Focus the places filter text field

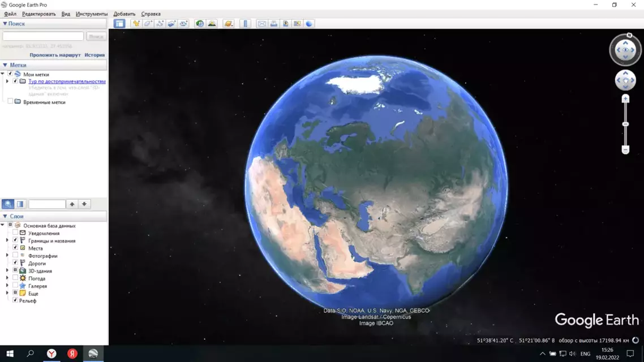tap(47, 204)
